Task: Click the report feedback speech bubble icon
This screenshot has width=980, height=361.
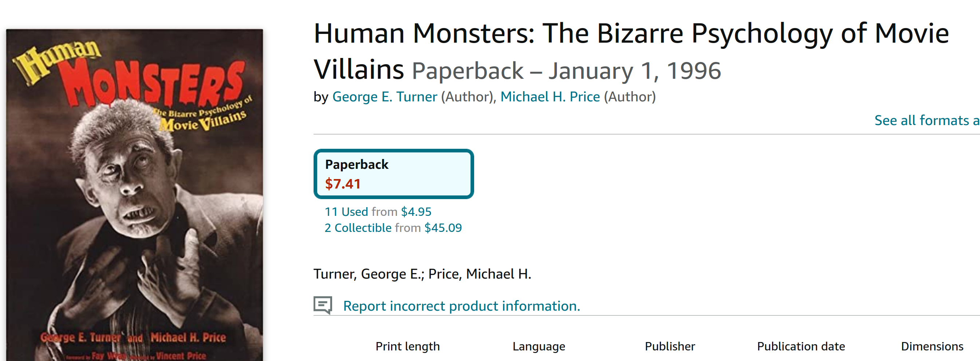Action: [x=323, y=305]
